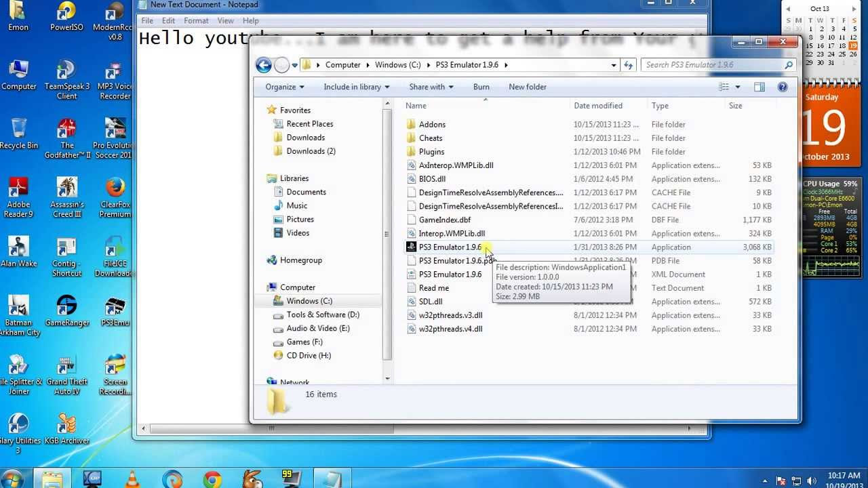
Task: Launch Batman Arkham City desktop icon
Action: pyautogui.click(x=19, y=316)
